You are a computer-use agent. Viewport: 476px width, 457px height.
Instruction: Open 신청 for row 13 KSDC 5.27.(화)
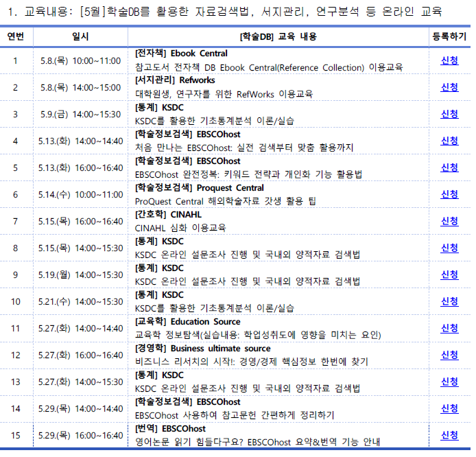pyautogui.click(x=449, y=382)
